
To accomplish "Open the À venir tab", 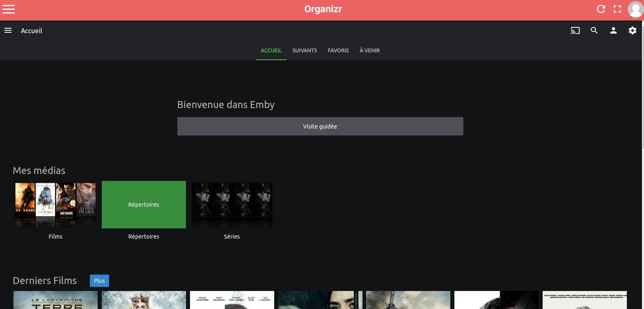I will (369, 50).
